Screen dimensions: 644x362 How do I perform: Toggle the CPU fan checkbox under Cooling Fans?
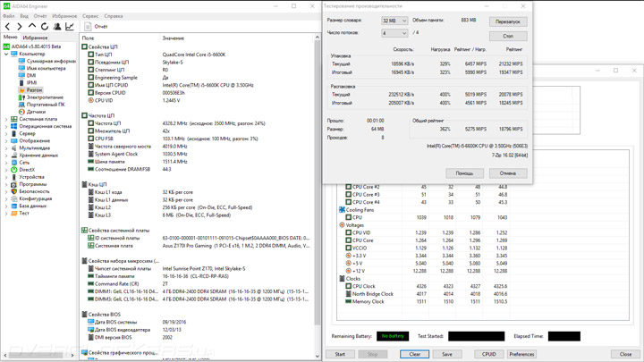[x=348, y=217]
